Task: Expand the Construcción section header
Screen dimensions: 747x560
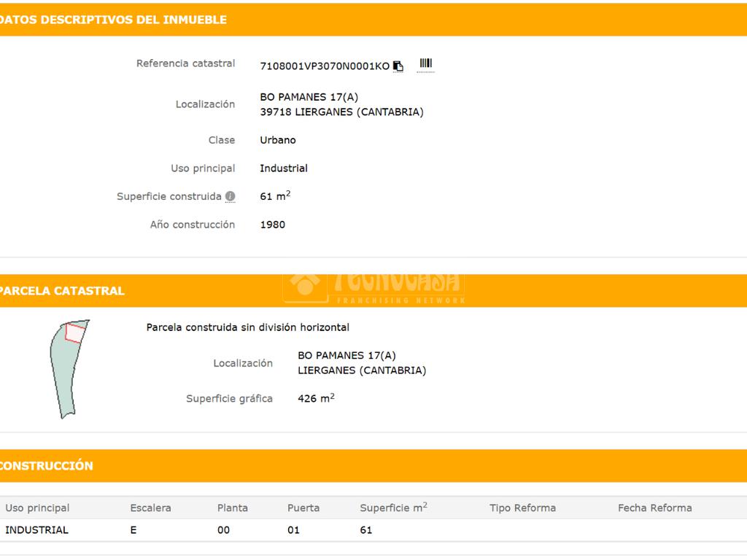Action: point(47,465)
